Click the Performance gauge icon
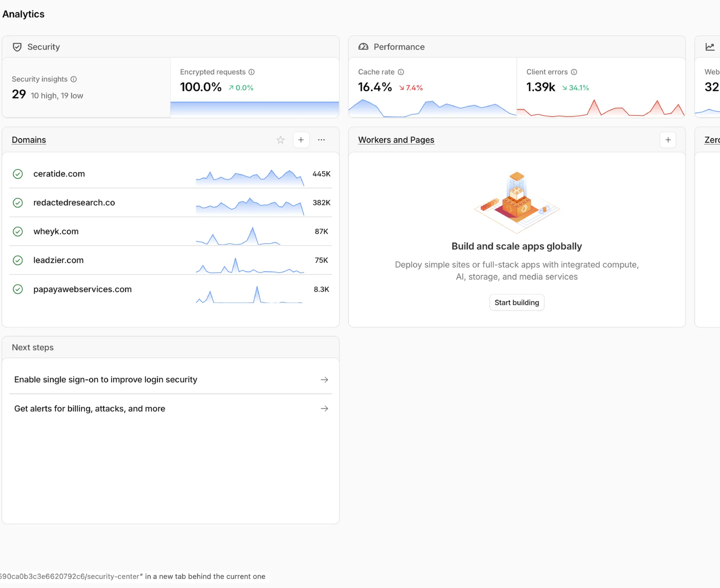The height and width of the screenshot is (588, 720). 363,46
